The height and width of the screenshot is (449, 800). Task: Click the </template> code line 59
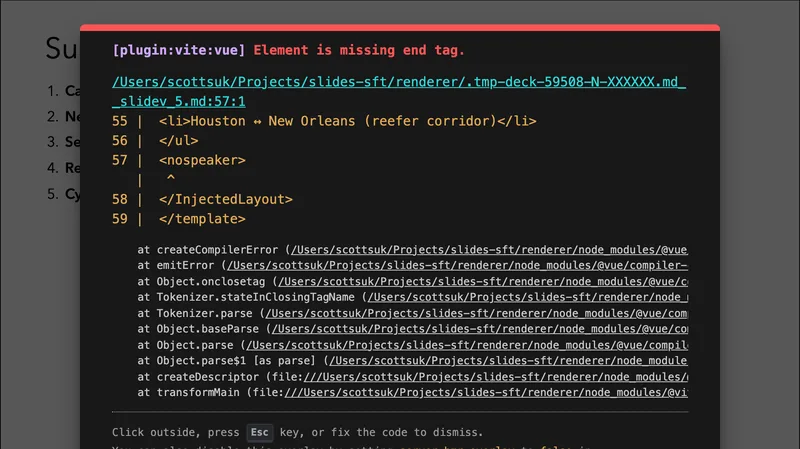tap(201, 218)
